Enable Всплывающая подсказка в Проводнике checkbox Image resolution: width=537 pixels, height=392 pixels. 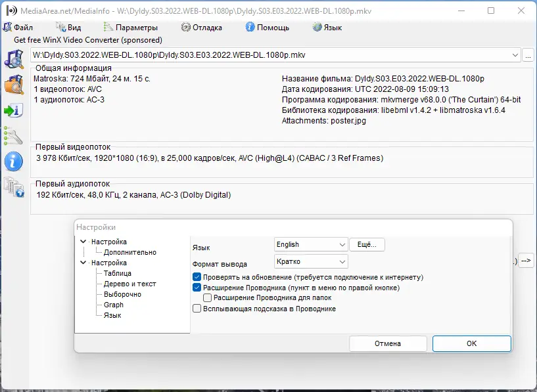[197, 309]
